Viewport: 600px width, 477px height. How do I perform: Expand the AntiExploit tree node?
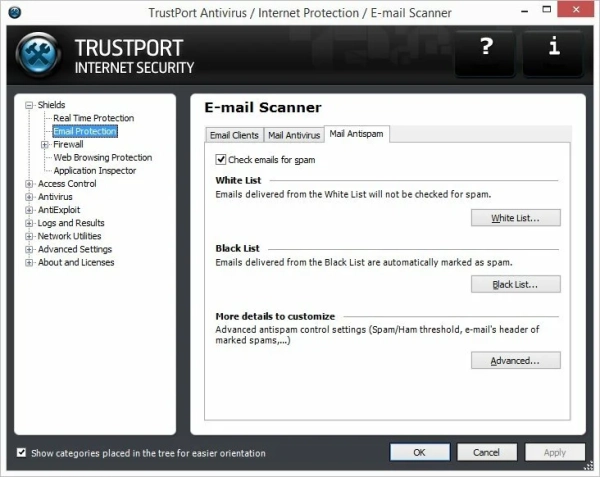(29, 210)
